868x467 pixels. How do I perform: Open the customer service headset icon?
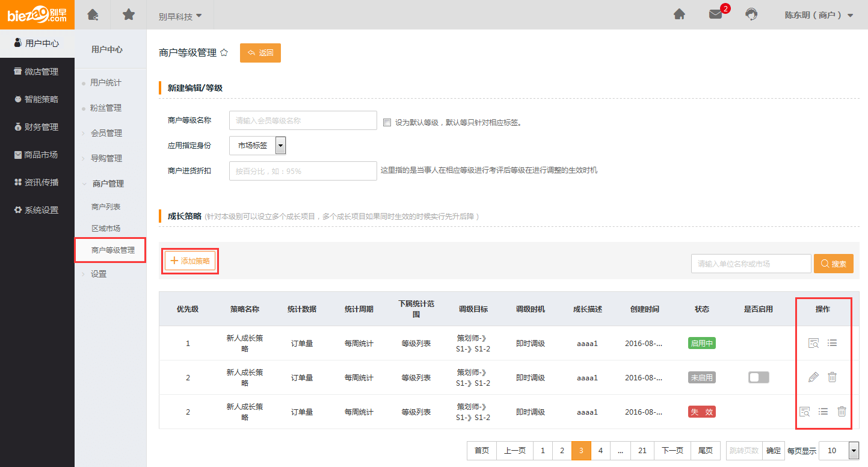(x=751, y=14)
